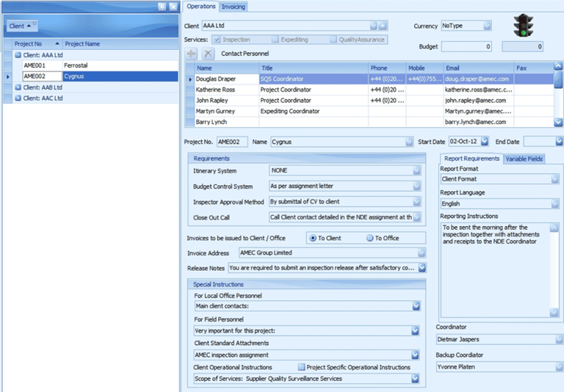Expand For Field Personnel dropdown

coord(415,331)
